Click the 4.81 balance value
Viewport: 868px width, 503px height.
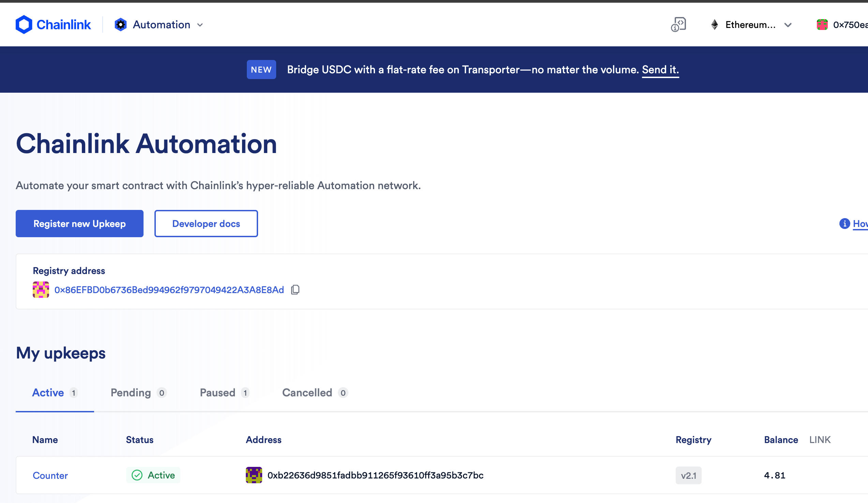coord(774,475)
